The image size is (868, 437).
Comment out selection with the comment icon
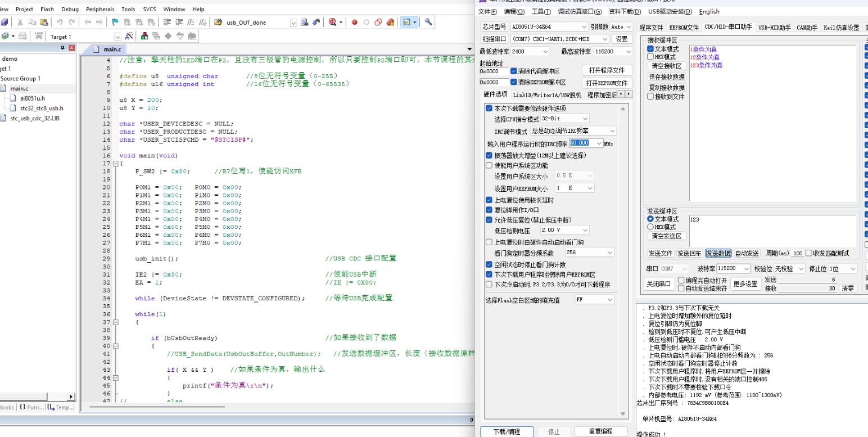191,22
